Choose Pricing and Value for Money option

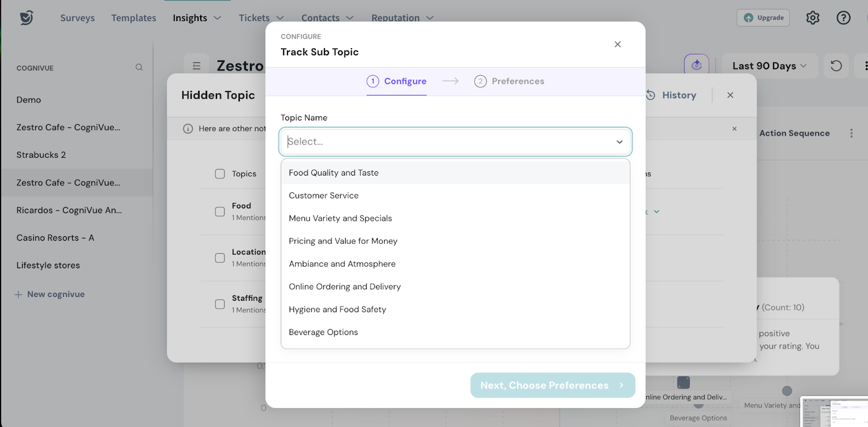coord(343,241)
